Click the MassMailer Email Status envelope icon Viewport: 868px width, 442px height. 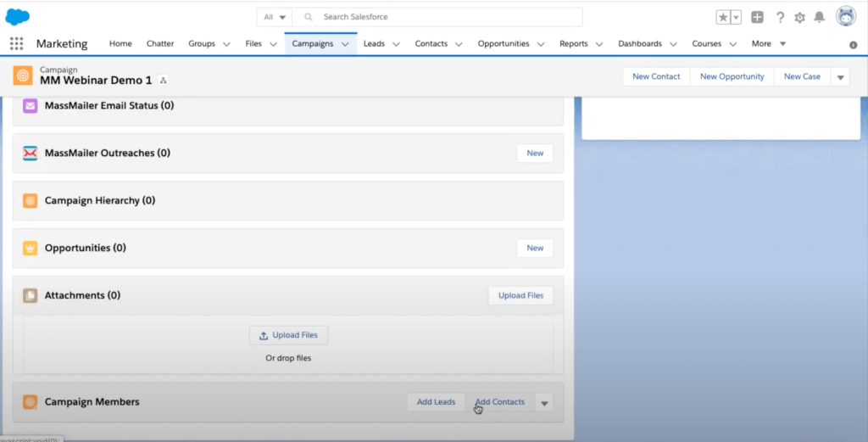[x=30, y=105]
